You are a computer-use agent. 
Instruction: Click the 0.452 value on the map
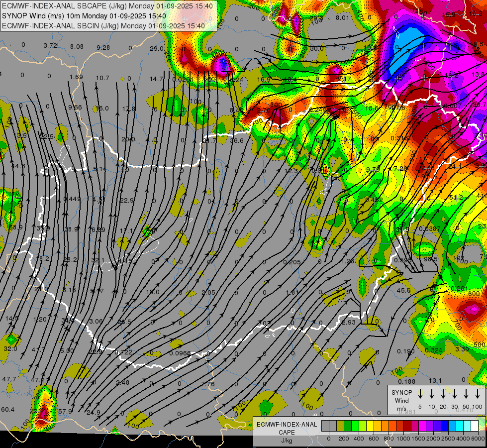[x=374, y=200]
